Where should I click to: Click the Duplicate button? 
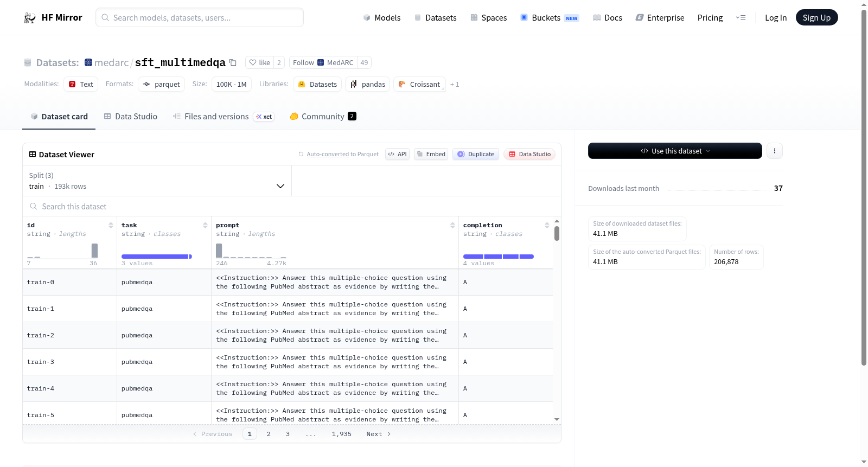[x=476, y=154]
